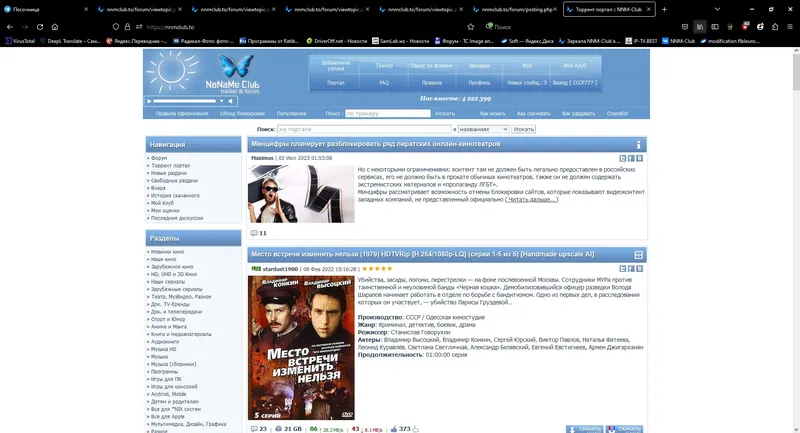Open Аниме и Манга section link
Image resolution: width=800 pixels, height=433 pixels.
[x=169, y=327]
